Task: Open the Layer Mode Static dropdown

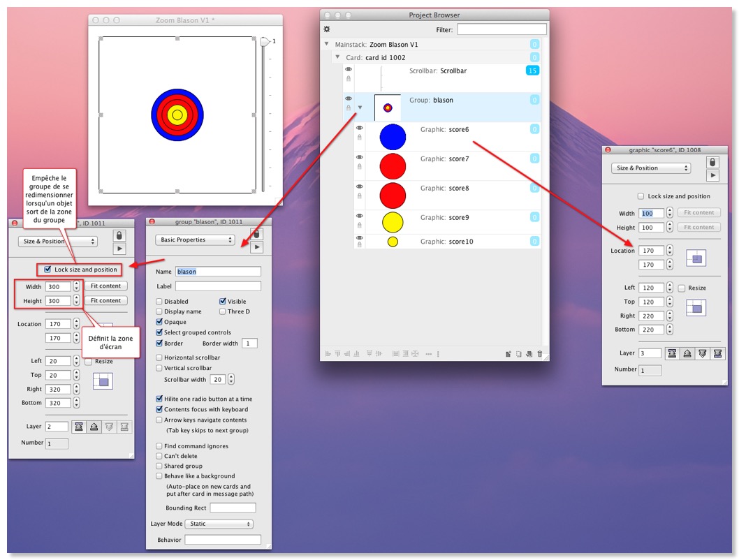Action: coord(219,524)
